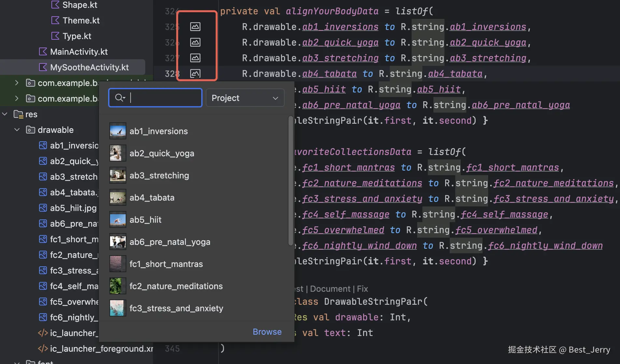
Task: Open Shape.kt from the project tree
Action: [x=80, y=5]
